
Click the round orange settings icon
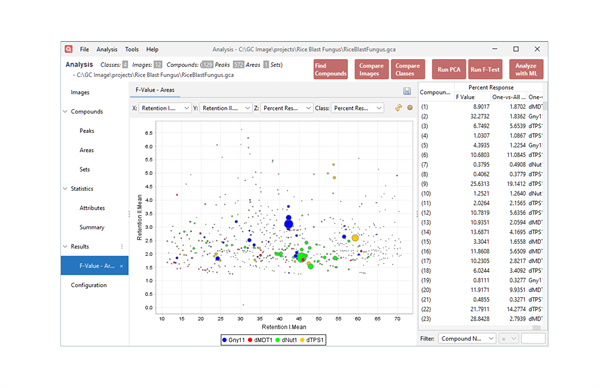[410, 108]
